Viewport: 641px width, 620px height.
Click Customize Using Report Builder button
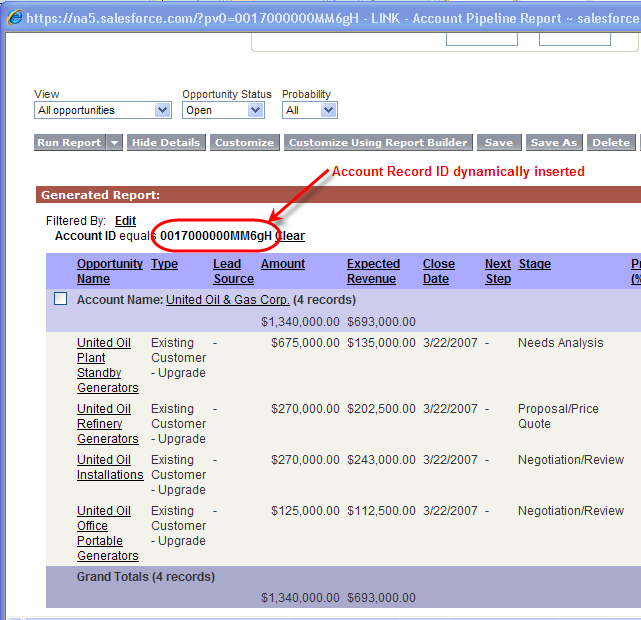[378, 143]
